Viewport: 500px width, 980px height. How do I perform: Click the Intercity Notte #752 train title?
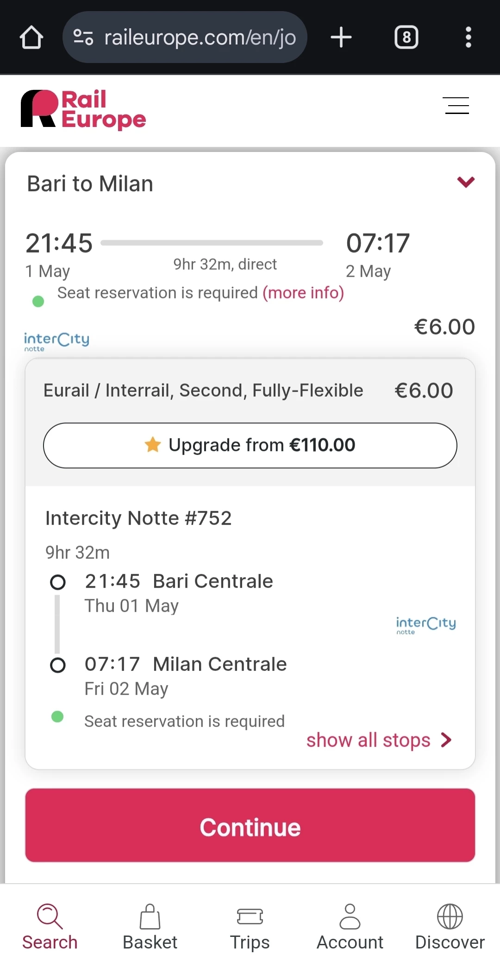click(138, 518)
